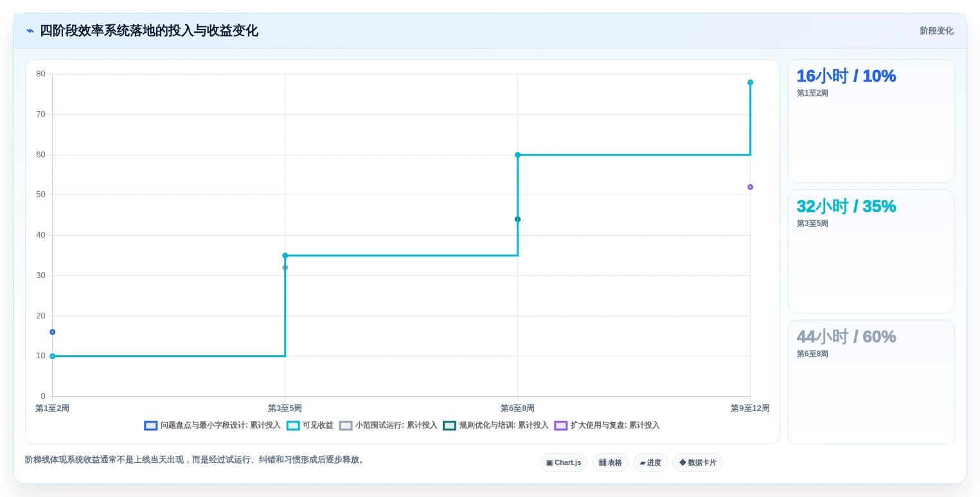Click the cyan 可见收益 point at 35
The width and height of the screenshot is (980, 497).
pyautogui.click(x=285, y=256)
